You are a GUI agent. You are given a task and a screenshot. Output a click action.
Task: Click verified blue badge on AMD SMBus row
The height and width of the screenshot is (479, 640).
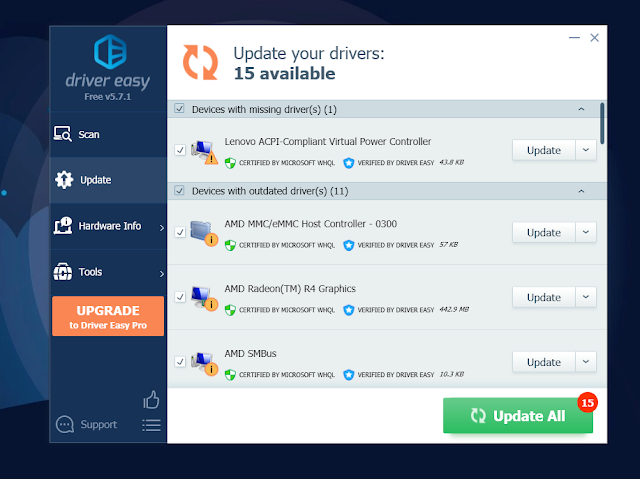point(349,375)
